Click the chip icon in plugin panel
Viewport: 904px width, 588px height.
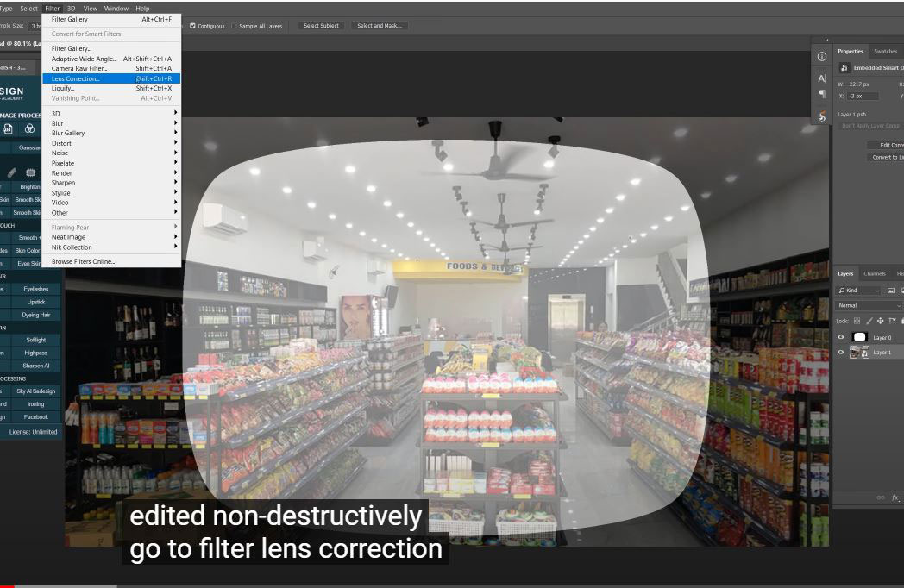(x=30, y=172)
